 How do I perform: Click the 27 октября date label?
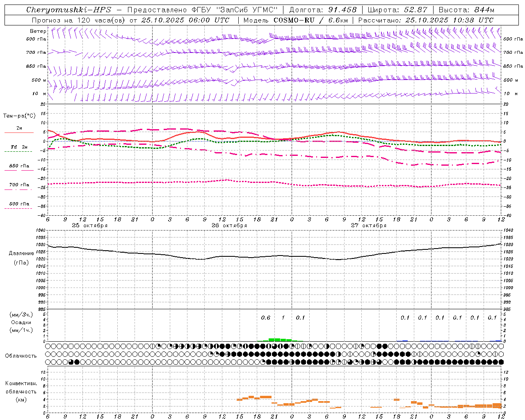coord(369,226)
